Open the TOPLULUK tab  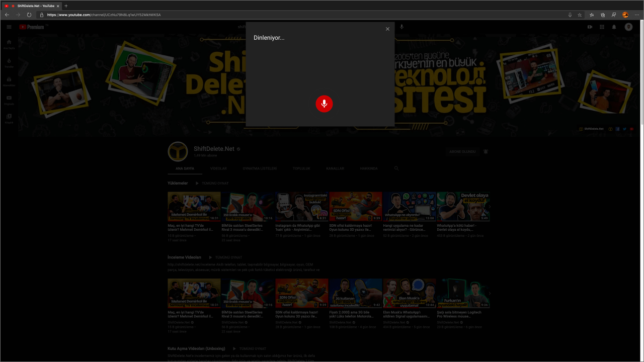301,168
